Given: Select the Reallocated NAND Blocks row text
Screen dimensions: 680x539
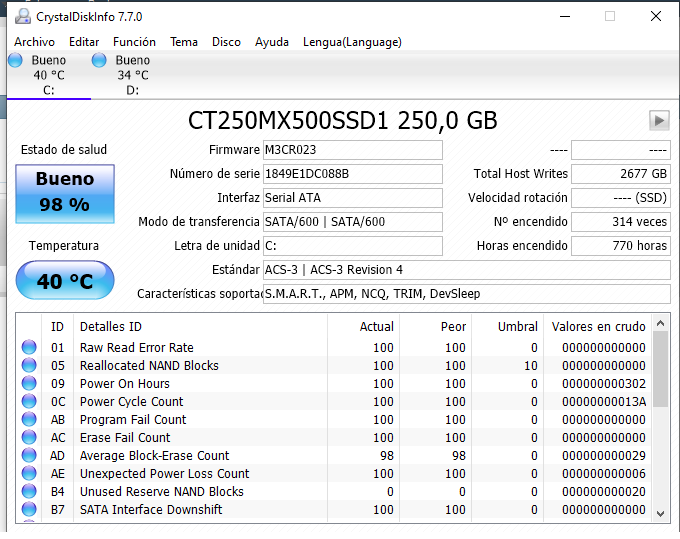Looking at the screenshot, I should 149,365.
